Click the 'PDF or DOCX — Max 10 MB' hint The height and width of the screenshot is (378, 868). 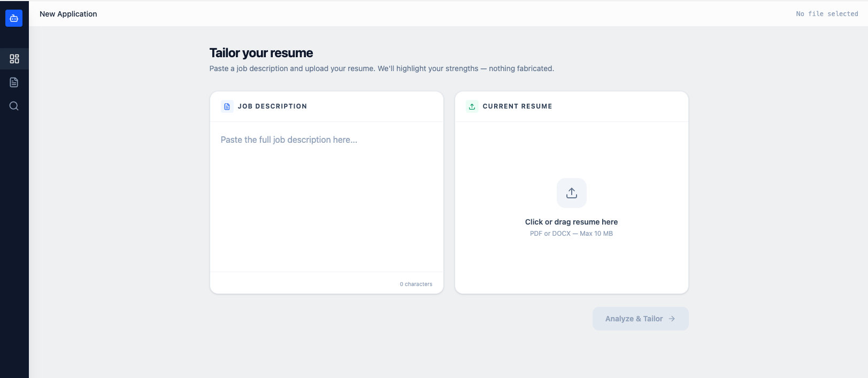(x=571, y=234)
